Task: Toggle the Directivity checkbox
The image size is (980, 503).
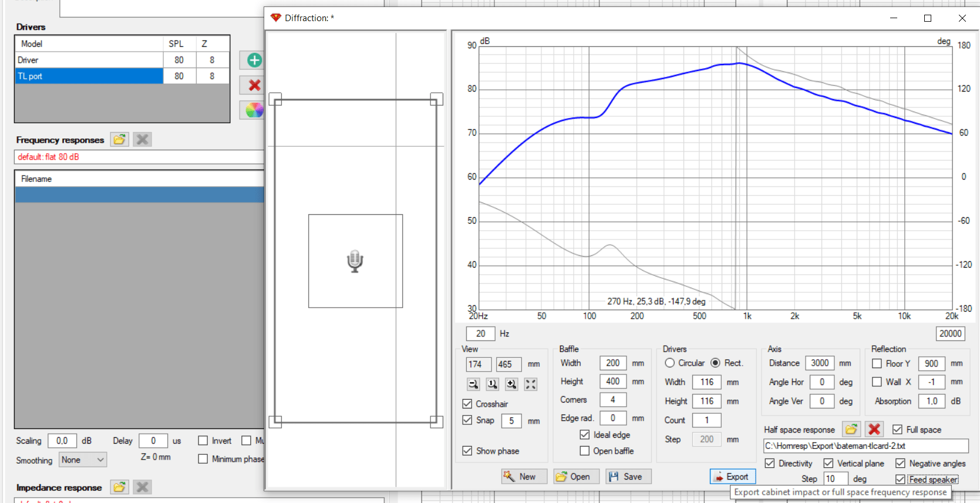Action: pyautogui.click(x=770, y=463)
